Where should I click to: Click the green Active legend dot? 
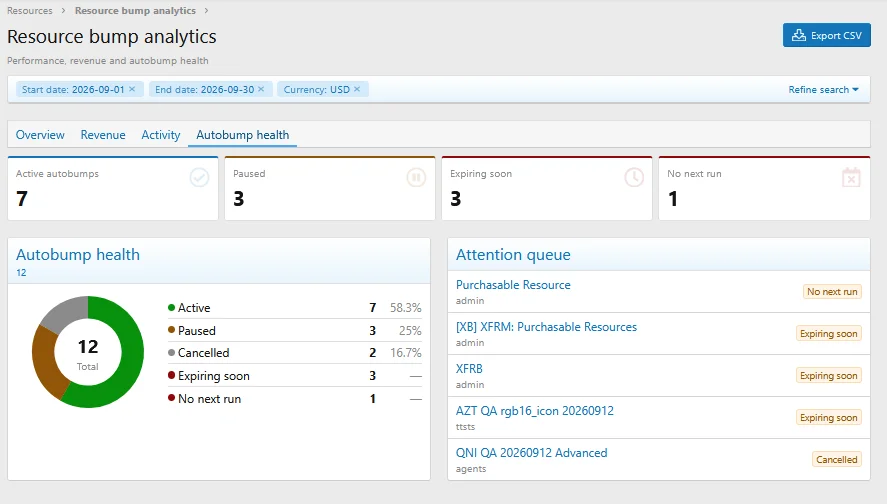click(171, 307)
